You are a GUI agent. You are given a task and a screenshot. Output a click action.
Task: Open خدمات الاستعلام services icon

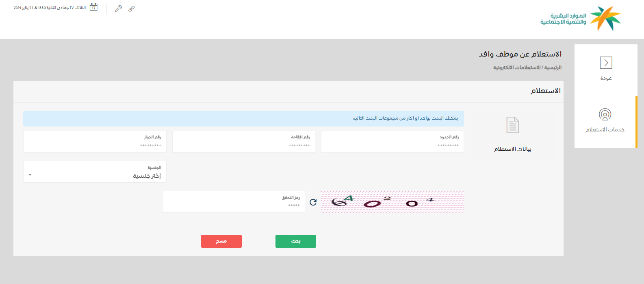click(605, 114)
